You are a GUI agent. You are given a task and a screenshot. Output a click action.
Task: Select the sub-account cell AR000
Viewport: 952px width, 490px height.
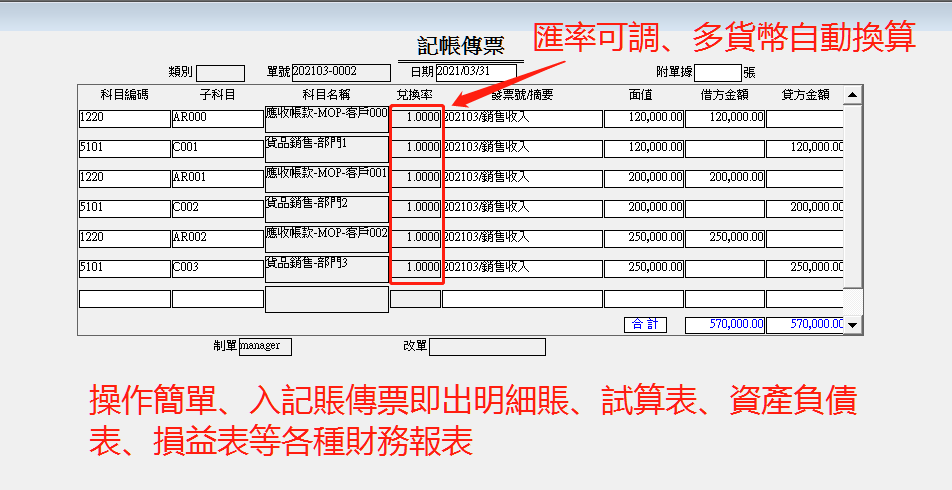click(217, 118)
